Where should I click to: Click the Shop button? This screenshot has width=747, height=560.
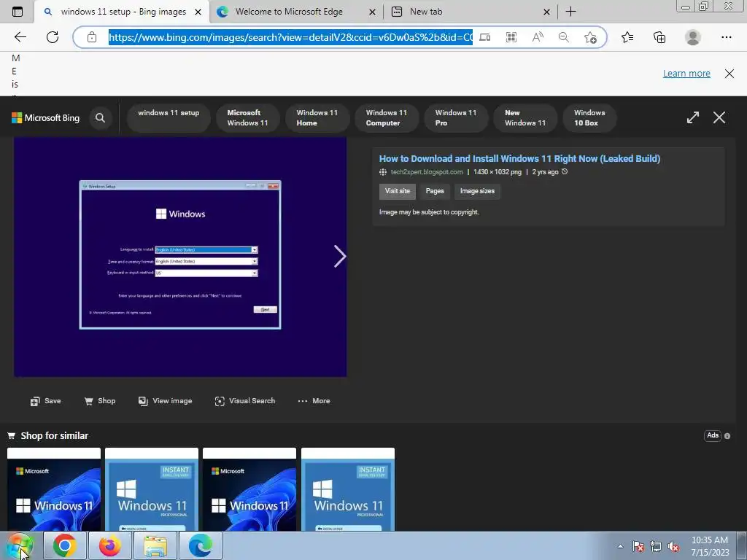[99, 401]
